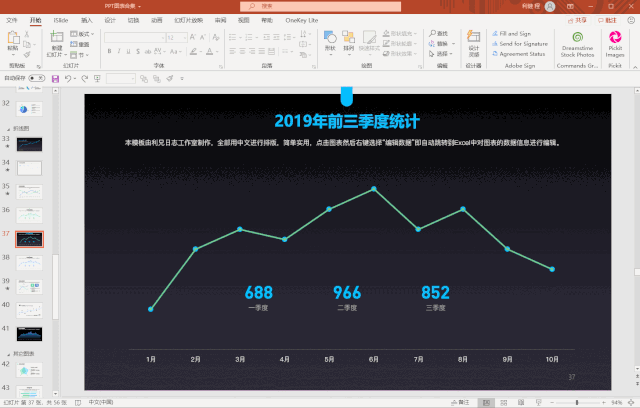Fit slide to current window icon
This screenshot has height=408, width=640.
(631, 403)
